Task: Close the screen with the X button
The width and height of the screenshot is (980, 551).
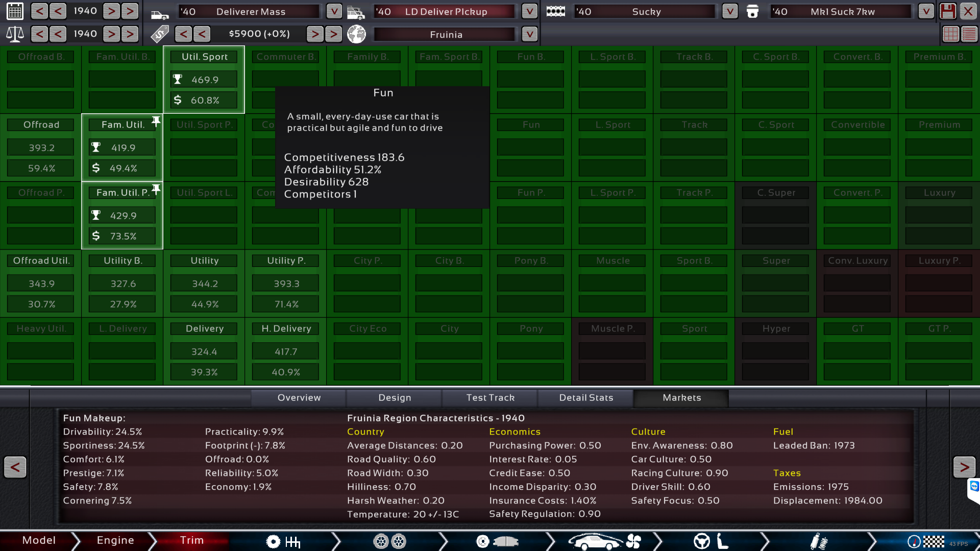Action: tap(968, 11)
